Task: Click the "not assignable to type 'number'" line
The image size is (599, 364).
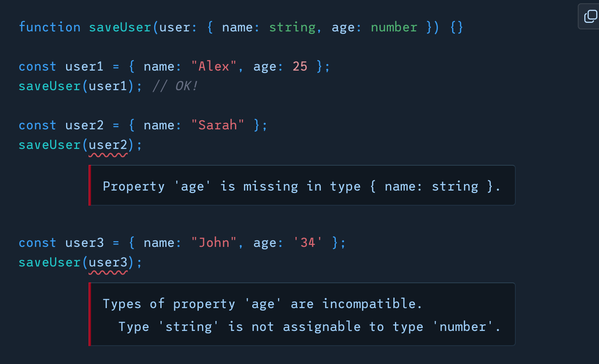Action: click(309, 327)
